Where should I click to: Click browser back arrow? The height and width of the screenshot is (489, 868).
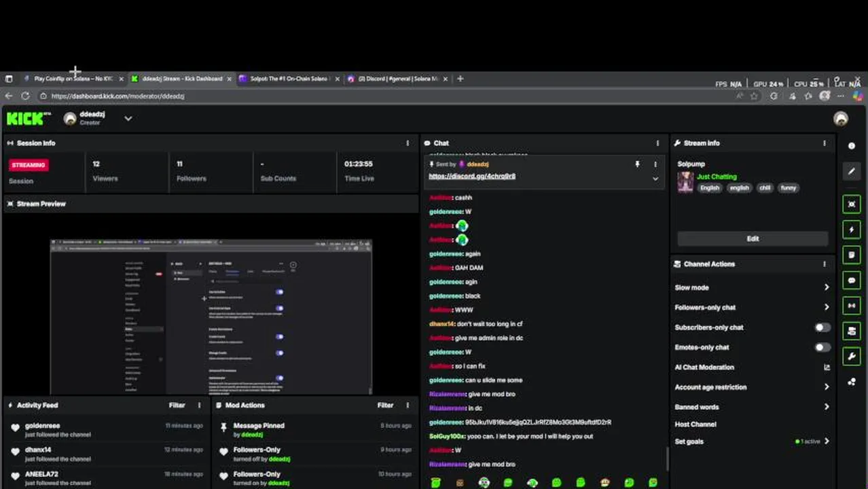point(9,96)
